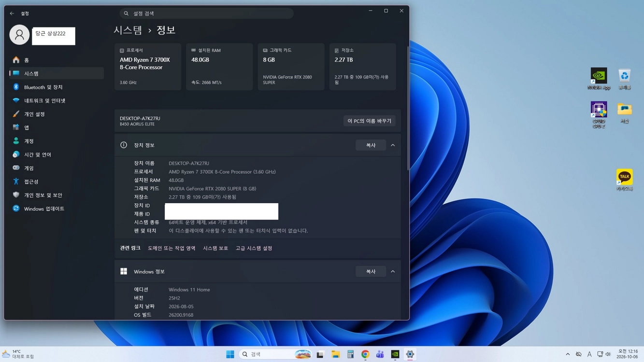Click 시스템 in the breadcrumb title
The image size is (644, 362).
[x=128, y=30]
